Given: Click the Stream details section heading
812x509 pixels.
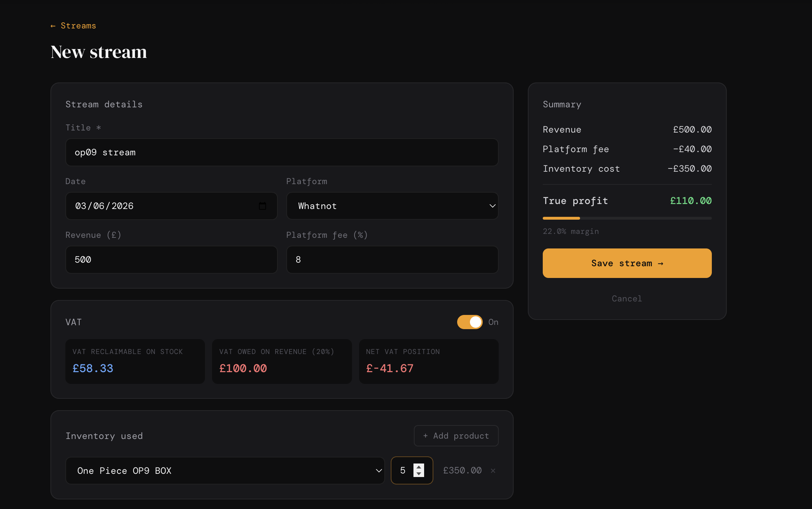Looking at the screenshot, I should tap(104, 105).
